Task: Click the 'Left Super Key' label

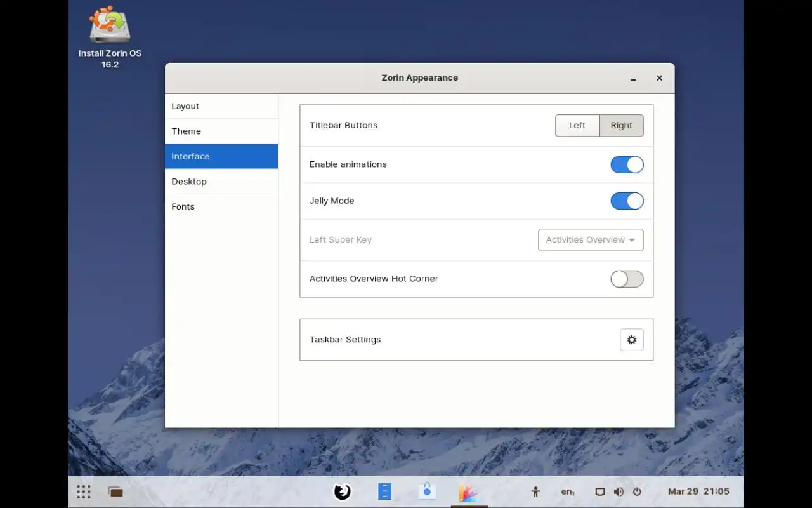Action: point(341,240)
